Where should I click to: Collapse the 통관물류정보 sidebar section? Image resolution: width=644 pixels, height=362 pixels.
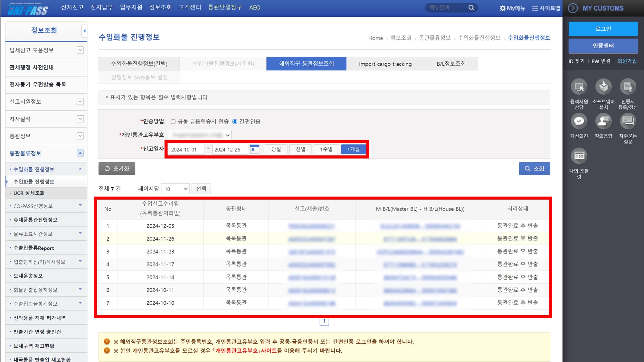pos(80,153)
